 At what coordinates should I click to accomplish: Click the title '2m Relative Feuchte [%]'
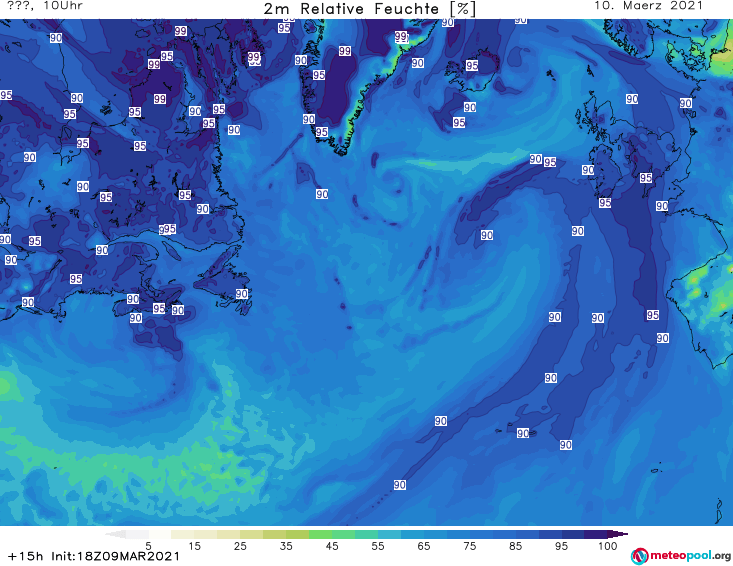click(x=370, y=8)
